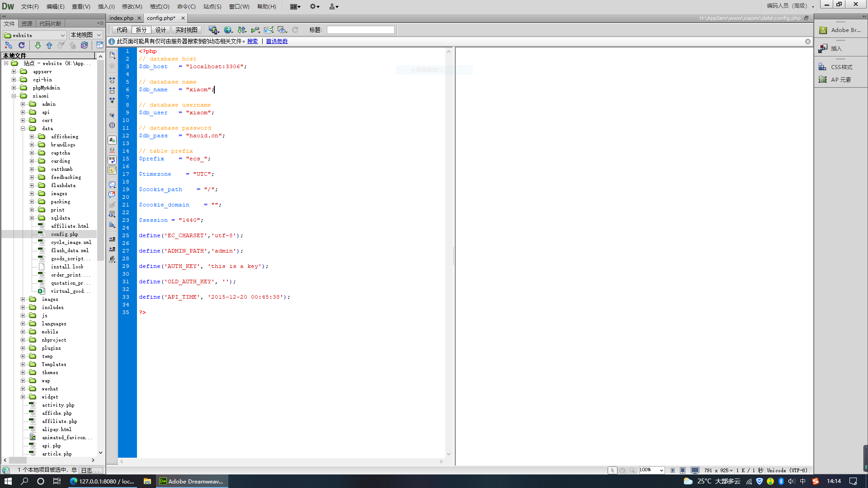The width and height of the screenshot is (868, 488).
Task: Collapse the data folder in file tree
Action: (x=23, y=128)
